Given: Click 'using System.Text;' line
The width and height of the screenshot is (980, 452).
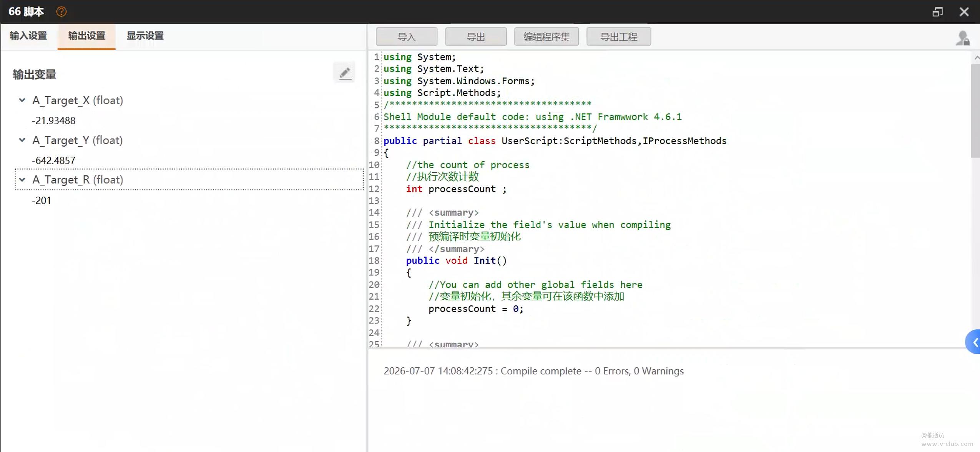Looking at the screenshot, I should tap(434, 68).
